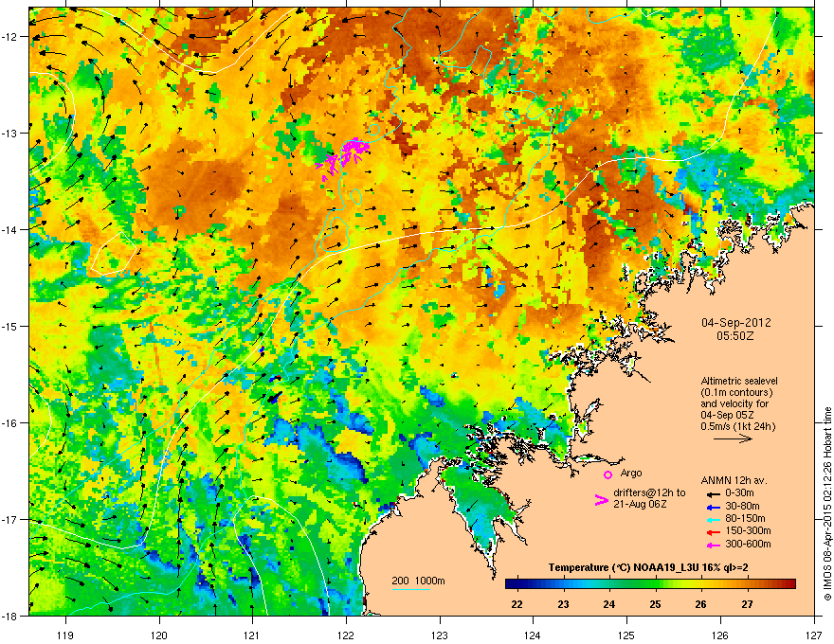Screen dimensions: 834x644
Task: Click the cyan 200 1000m depth contour line sample
Action: point(411,589)
